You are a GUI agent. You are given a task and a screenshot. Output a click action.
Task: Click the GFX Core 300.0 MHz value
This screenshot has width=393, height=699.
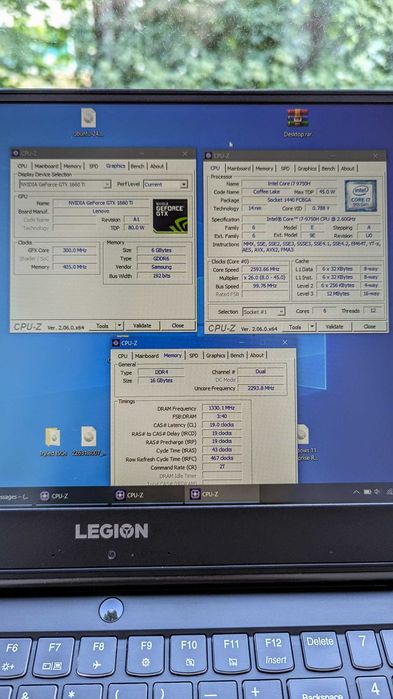coord(75,251)
